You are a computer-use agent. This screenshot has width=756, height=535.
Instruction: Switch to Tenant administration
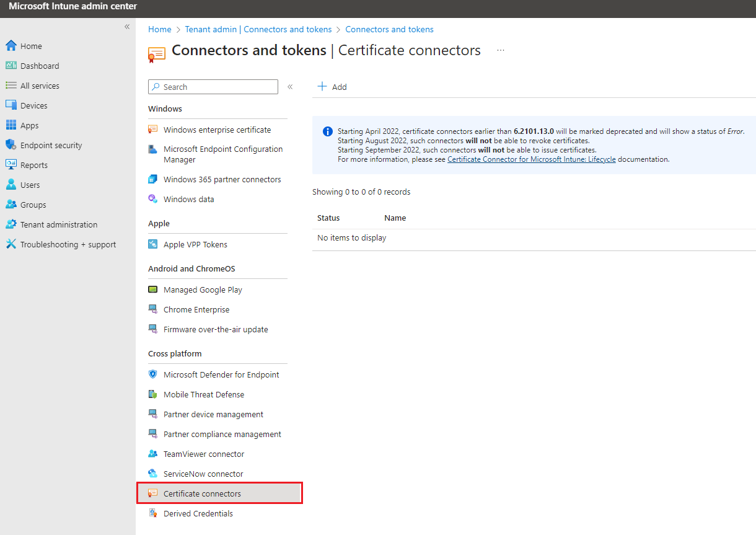[59, 224]
